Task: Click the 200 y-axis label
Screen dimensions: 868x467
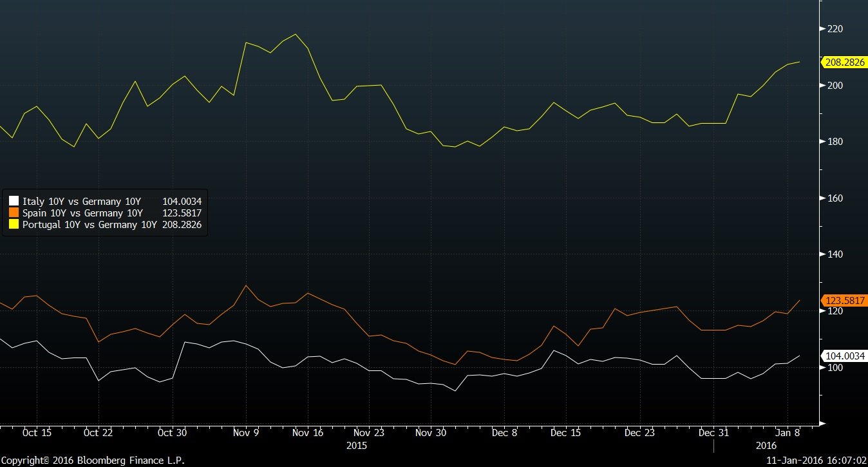Action: (836, 85)
